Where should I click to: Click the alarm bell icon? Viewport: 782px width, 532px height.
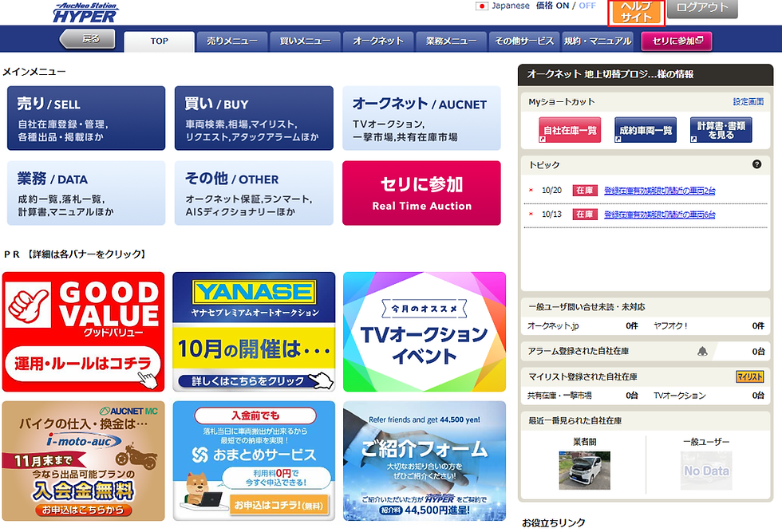702,352
